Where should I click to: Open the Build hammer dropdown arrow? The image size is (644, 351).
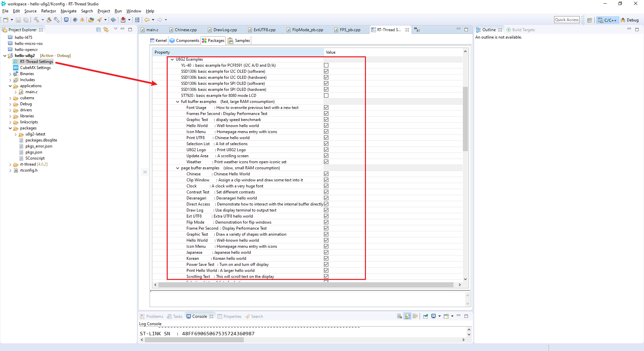(x=43, y=20)
